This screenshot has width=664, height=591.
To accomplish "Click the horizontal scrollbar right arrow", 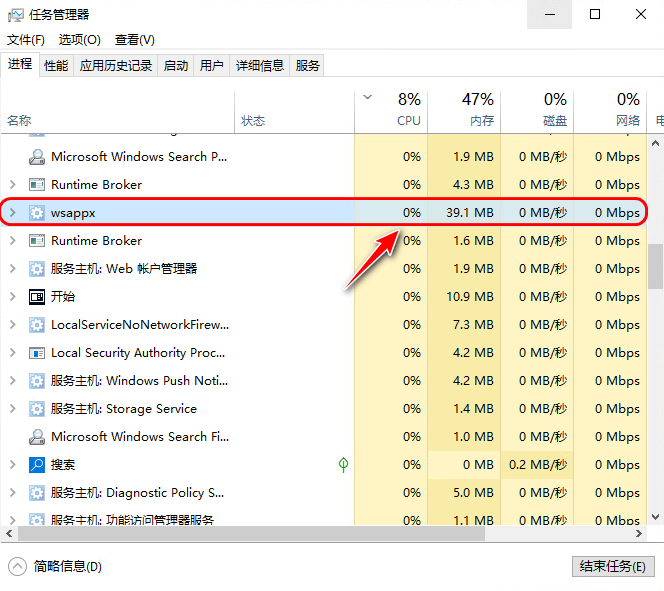I will click(639, 533).
